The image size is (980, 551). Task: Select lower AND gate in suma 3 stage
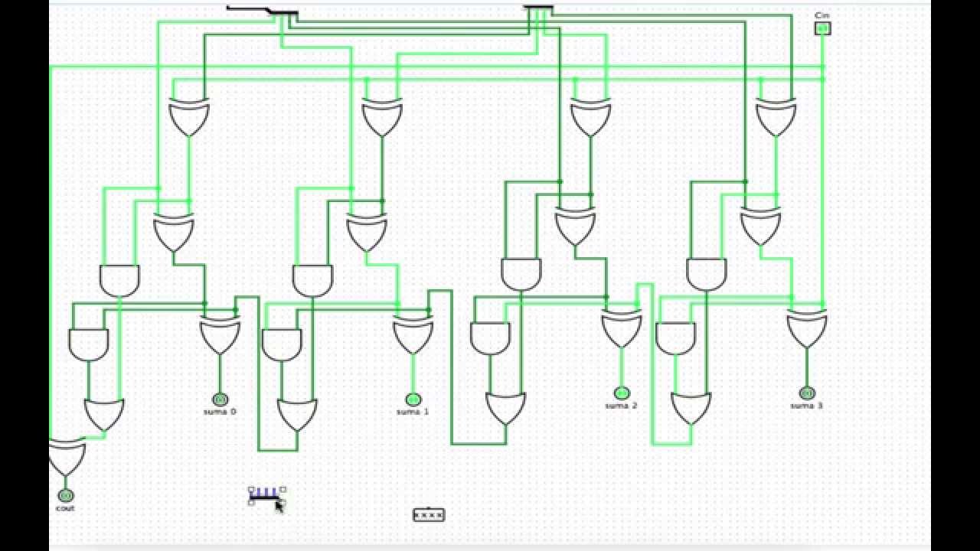675,339
